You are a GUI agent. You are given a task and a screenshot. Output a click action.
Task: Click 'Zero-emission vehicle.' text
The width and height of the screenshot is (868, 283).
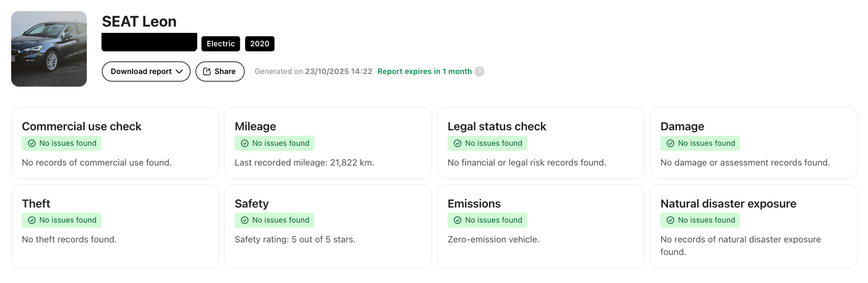click(493, 240)
